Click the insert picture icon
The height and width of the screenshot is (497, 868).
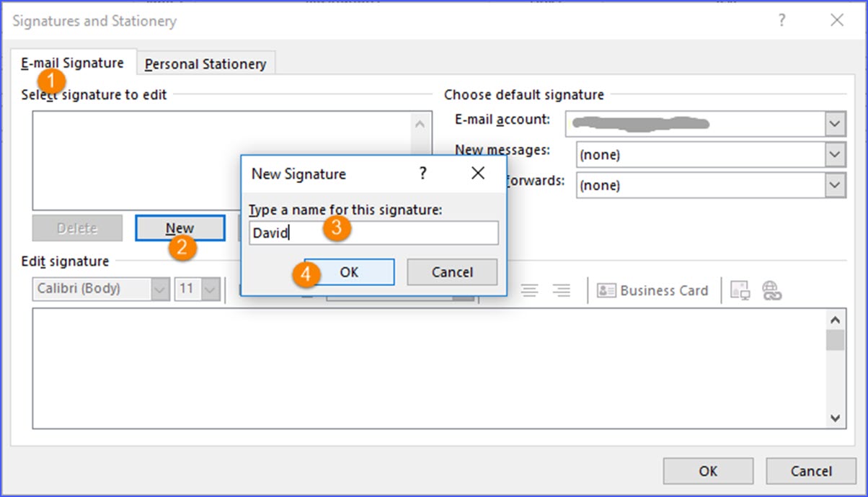[x=740, y=290]
